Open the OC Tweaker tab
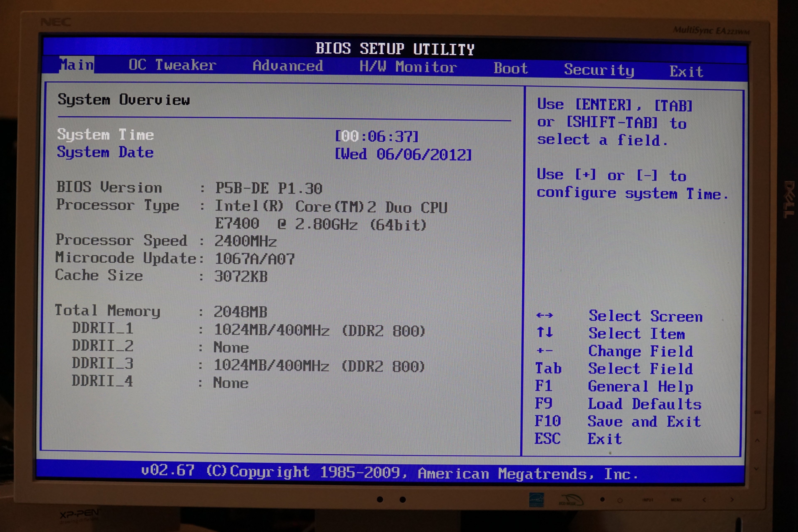Image resolution: width=798 pixels, height=532 pixels. [x=172, y=65]
